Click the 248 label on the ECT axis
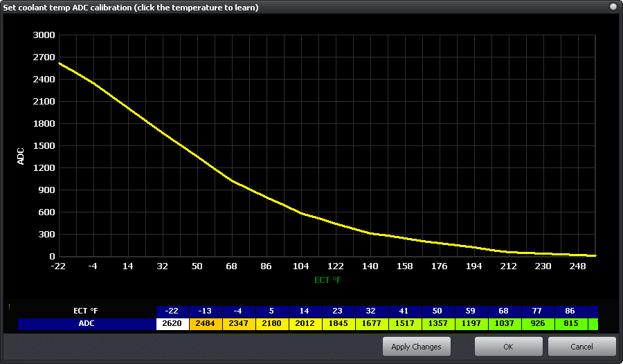Viewport: 623px width, 364px height. pyautogui.click(x=577, y=266)
